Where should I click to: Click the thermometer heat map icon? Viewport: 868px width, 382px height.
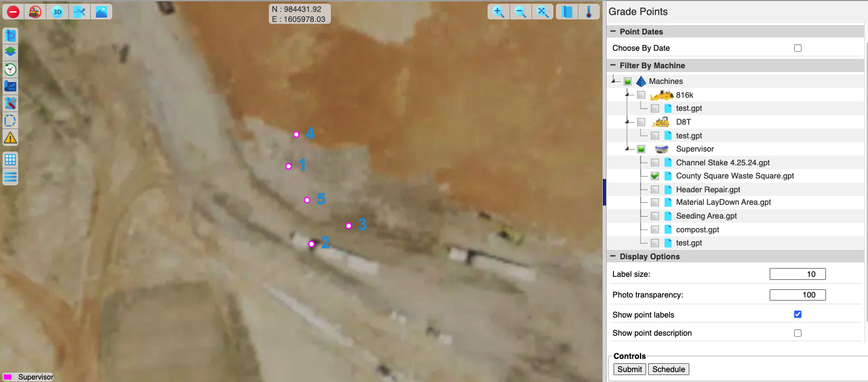[x=588, y=12]
